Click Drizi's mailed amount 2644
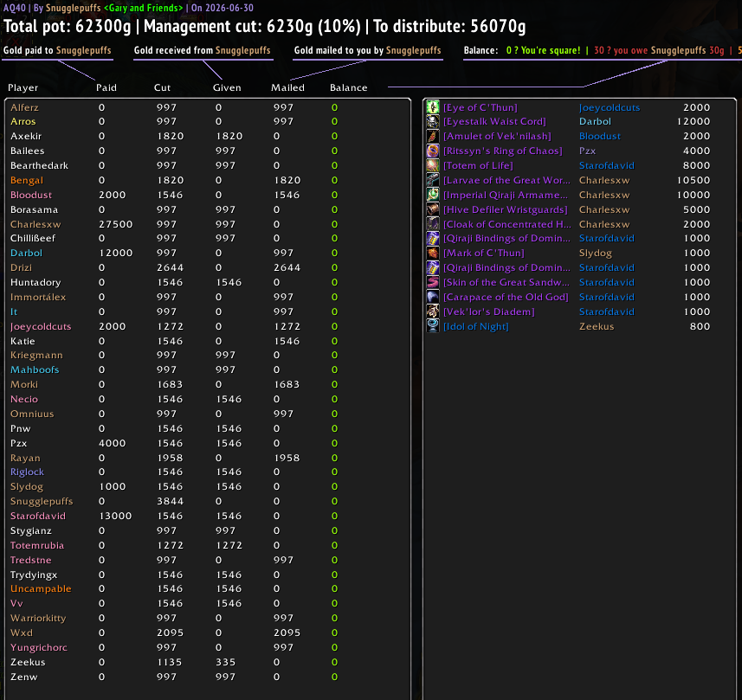The width and height of the screenshot is (742, 700). click(x=287, y=267)
